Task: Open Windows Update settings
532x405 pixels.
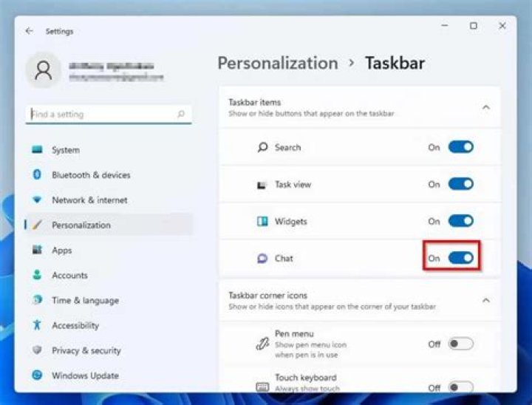Action: (109, 375)
